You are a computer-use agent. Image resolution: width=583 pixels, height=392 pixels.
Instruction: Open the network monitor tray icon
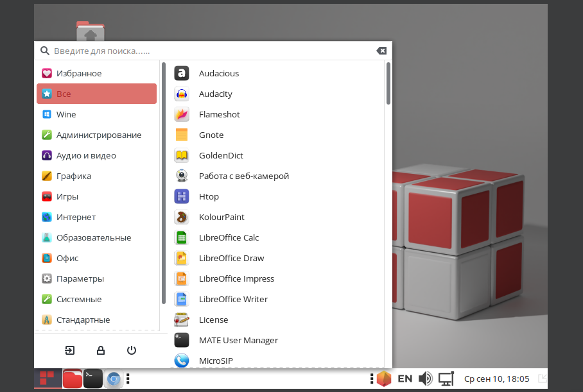pyautogui.click(x=446, y=379)
